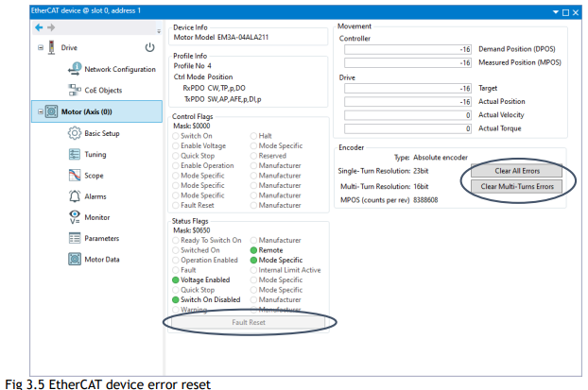Open the Parameters list icon

pos(75,238)
